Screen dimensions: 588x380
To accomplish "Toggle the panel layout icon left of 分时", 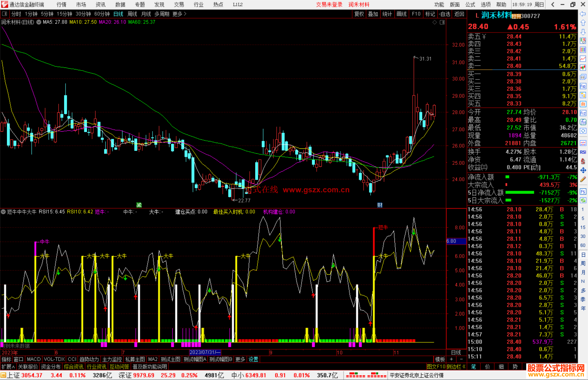I will click(5, 14).
